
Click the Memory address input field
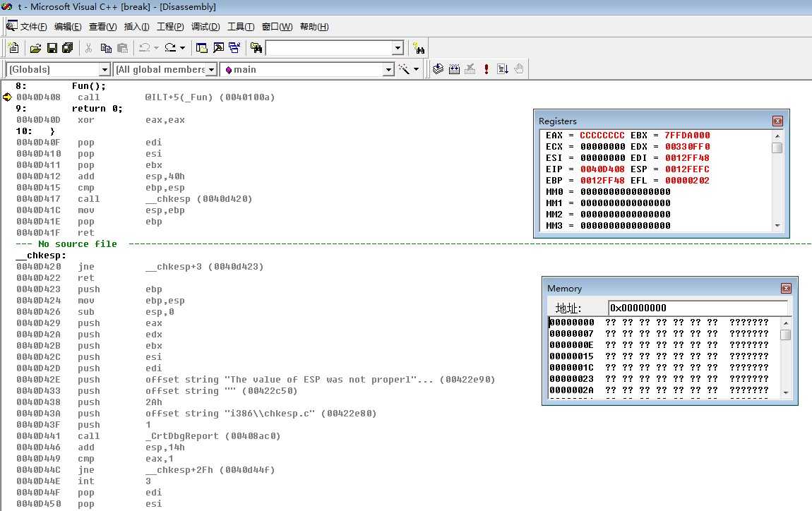[698, 308]
